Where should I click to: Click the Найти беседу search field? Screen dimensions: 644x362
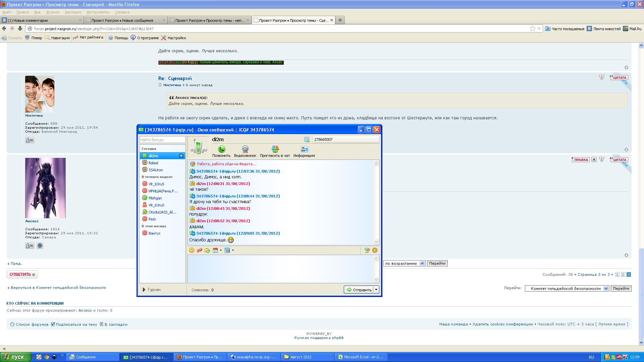point(162,140)
